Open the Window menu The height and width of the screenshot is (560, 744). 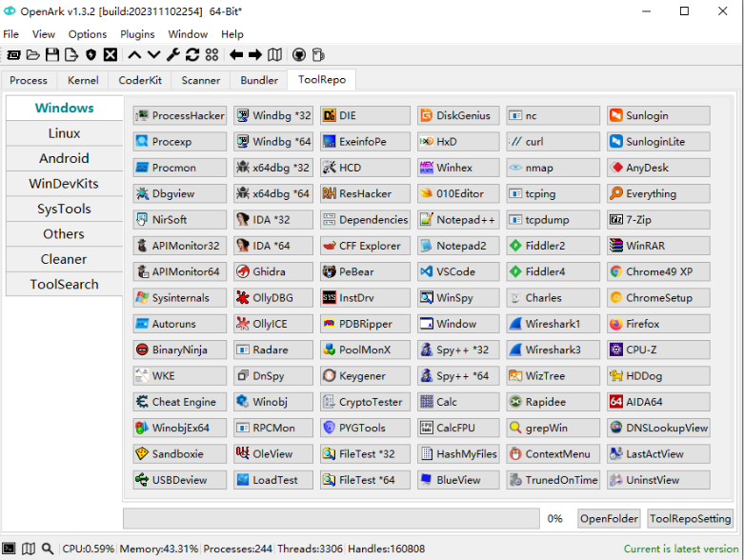188,34
